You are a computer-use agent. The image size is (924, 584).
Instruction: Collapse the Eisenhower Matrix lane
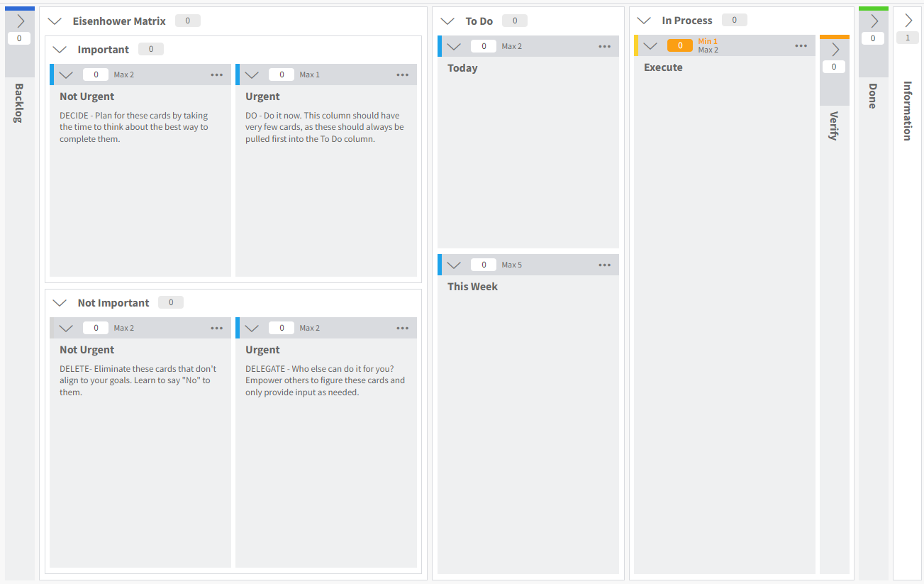click(x=55, y=21)
